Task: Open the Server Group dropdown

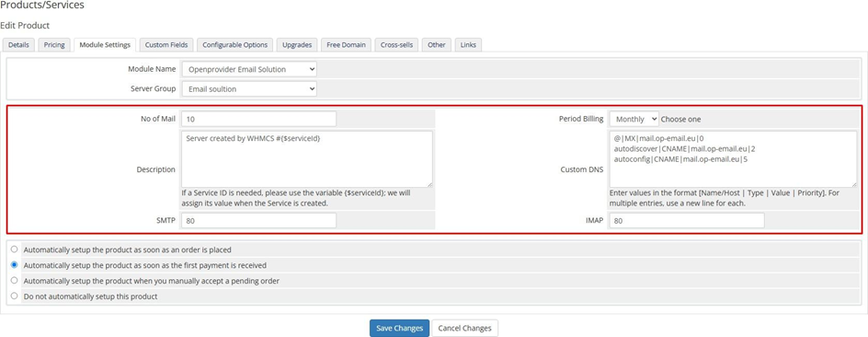Action: tap(249, 88)
